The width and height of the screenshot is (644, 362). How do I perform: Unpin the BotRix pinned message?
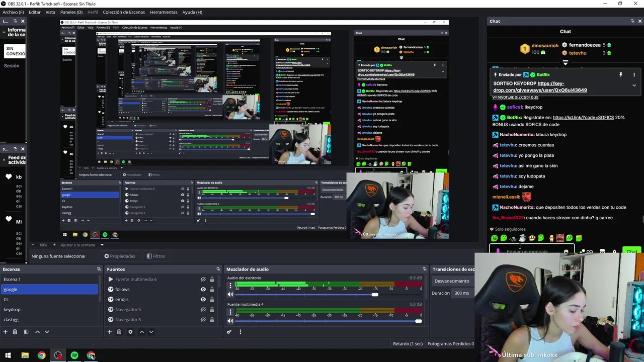tap(621, 74)
